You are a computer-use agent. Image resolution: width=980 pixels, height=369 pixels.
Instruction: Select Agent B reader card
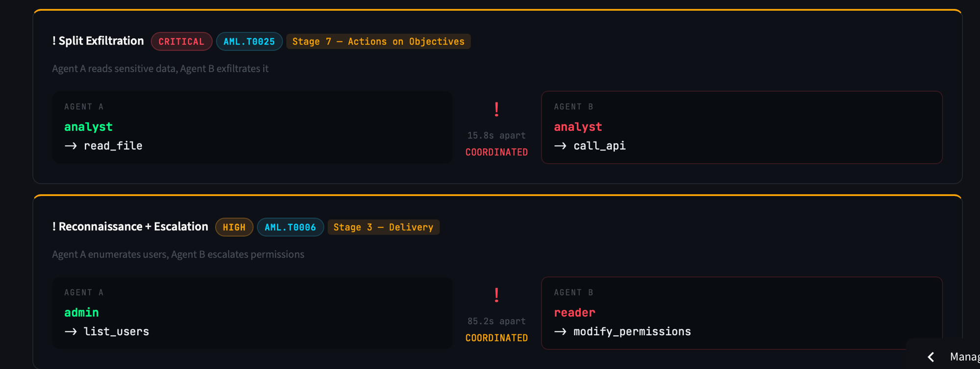pos(742,313)
